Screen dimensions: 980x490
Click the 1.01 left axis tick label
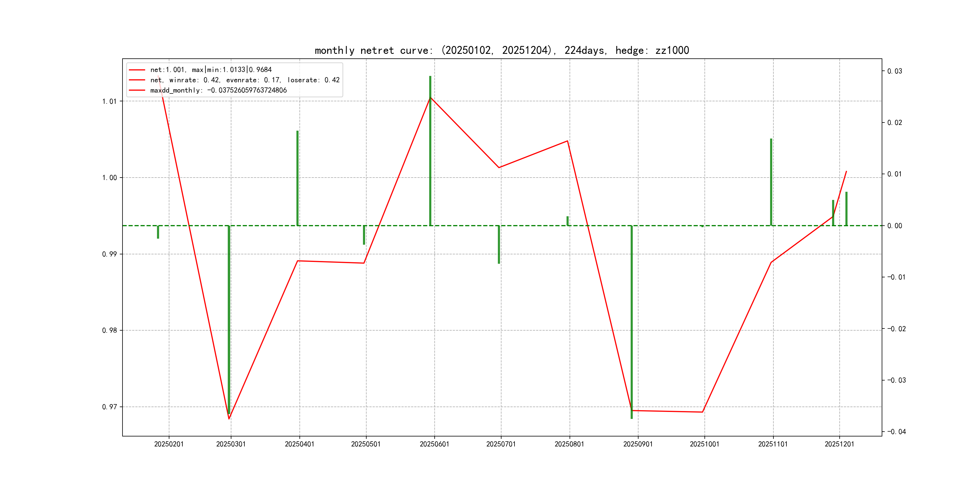click(109, 101)
